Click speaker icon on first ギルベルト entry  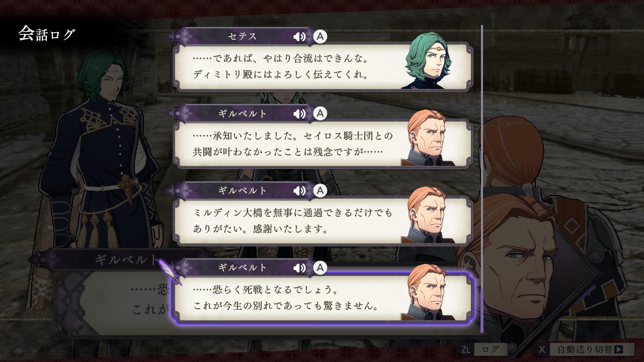point(300,114)
